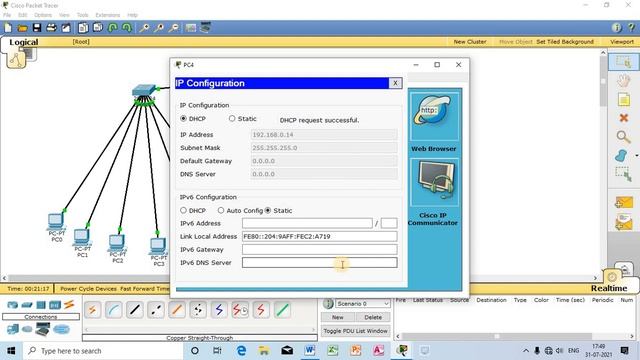Choose Static under IPv6 Configuration
The width and height of the screenshot is (640, 360).
tap(268, 210)
